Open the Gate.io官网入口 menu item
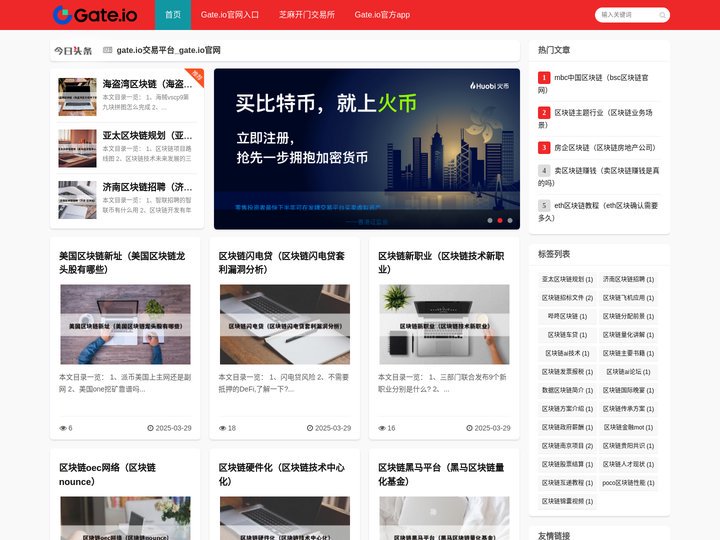The height and width of the screenshot is (540, 720). point(230,15)
